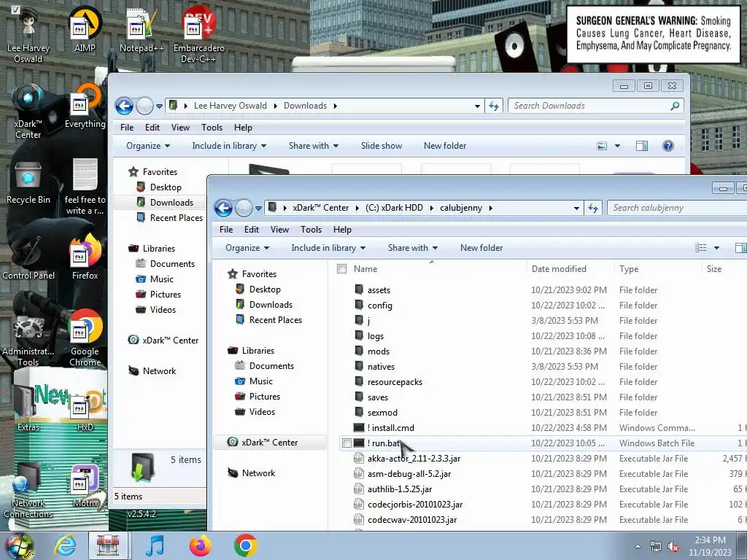Open Control Panel desktop icon
The height and width of the screenshot is (560, 747).
pyautogui.click(x=28, y=257)
